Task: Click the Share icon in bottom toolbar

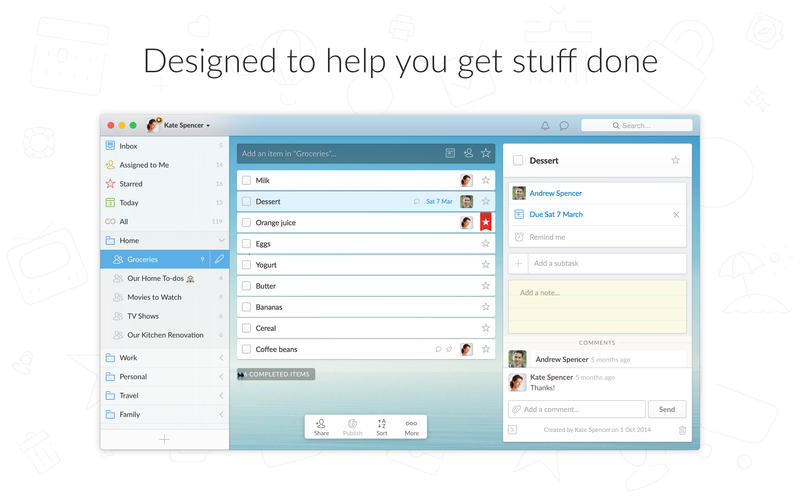Action: [x=321, y=427]
